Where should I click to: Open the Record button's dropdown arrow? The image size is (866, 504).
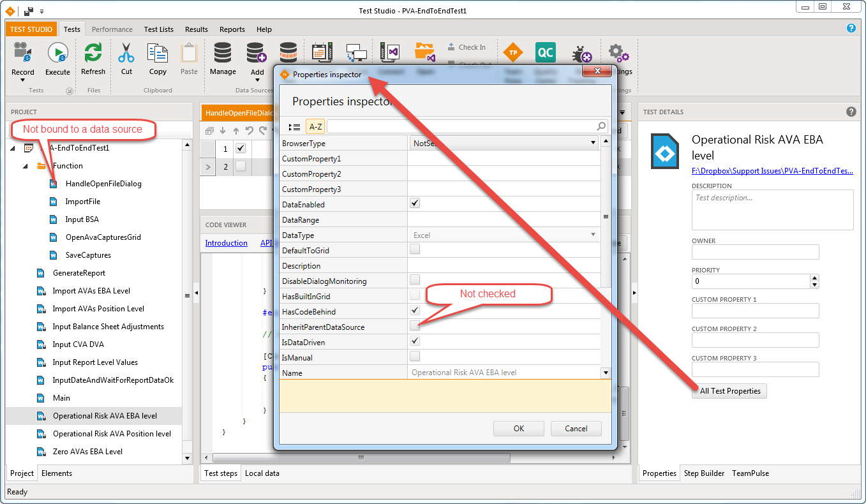pyautogui.click(x=23, y=80)
